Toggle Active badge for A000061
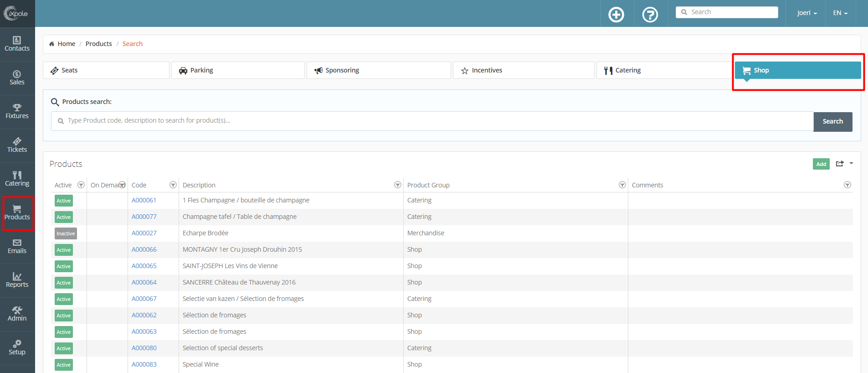The width and height of the screenshot is (868, 373). (x=64, y=201)
